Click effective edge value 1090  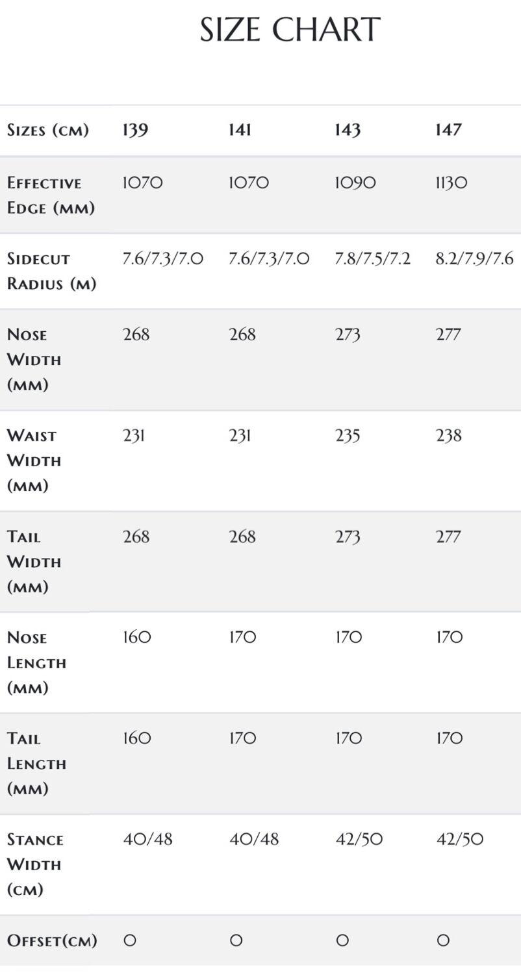[355, 183]
